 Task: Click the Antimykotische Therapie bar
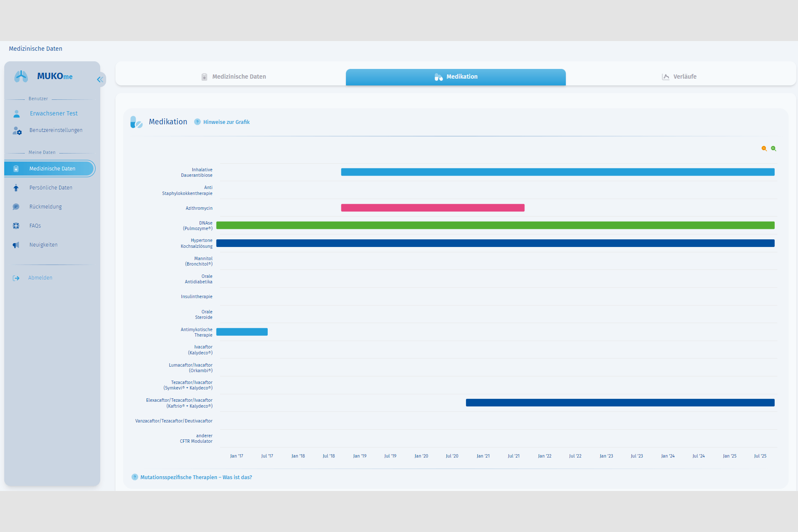pyautogui.click(x=242, y=332)
